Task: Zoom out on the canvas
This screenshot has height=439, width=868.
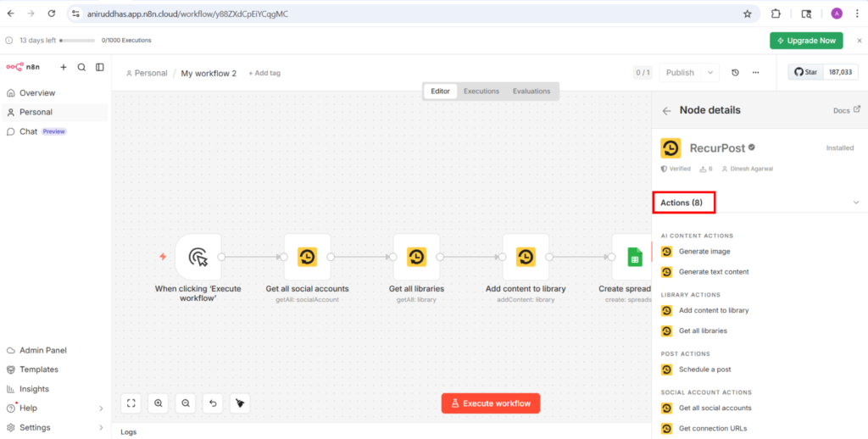Action: pyautogui.click(x=186, y=403)
